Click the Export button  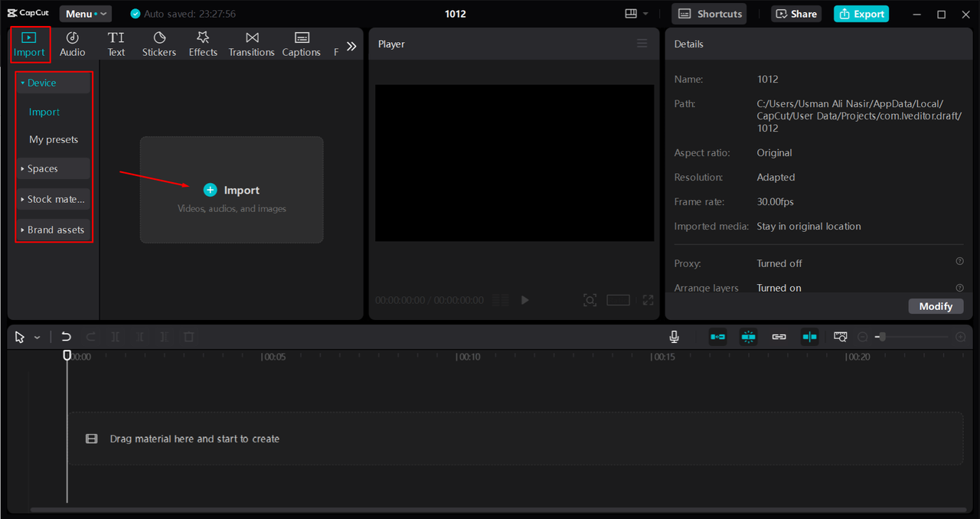click(x=861, y=14)
